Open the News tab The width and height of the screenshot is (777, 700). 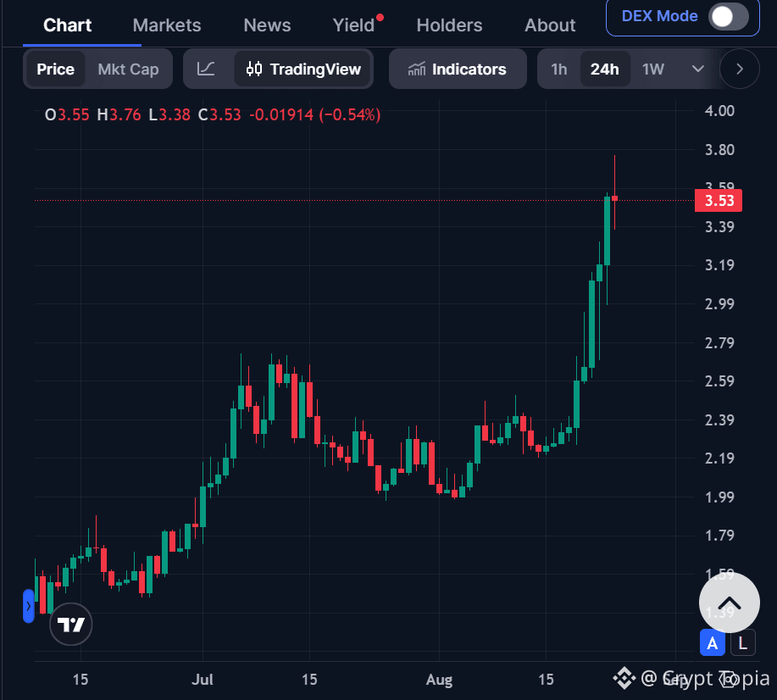click(x=267, y=25)
